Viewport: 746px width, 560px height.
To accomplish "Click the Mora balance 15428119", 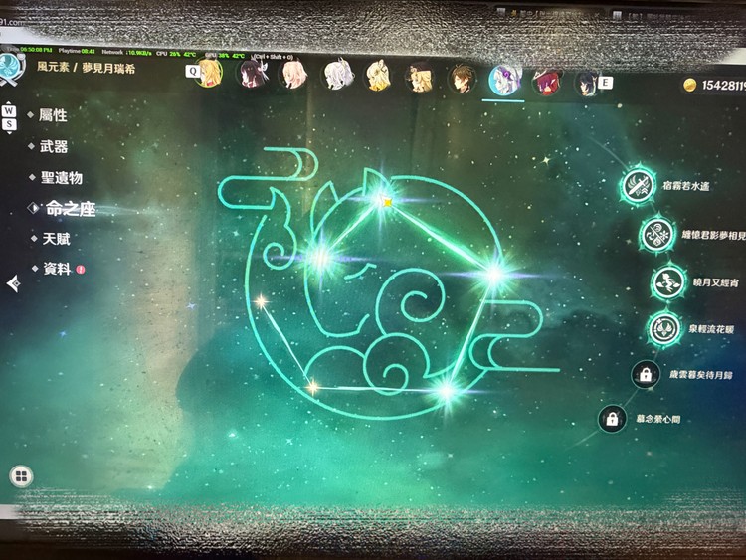I will click(723, 86).
